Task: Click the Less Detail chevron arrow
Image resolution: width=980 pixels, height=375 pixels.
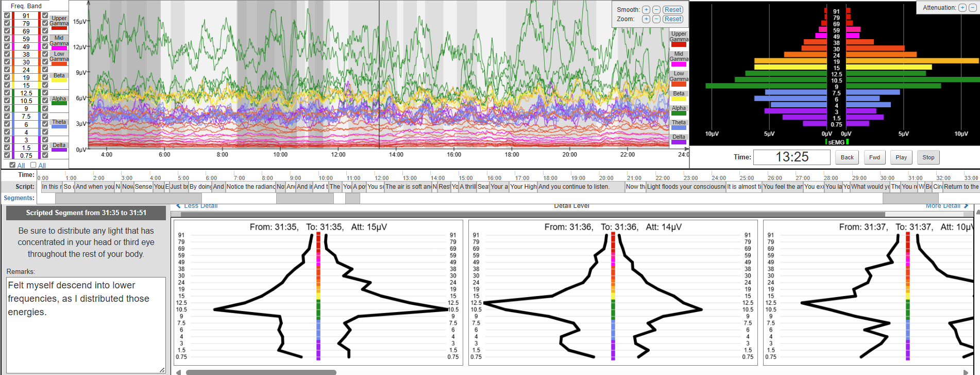Action: 179,206
